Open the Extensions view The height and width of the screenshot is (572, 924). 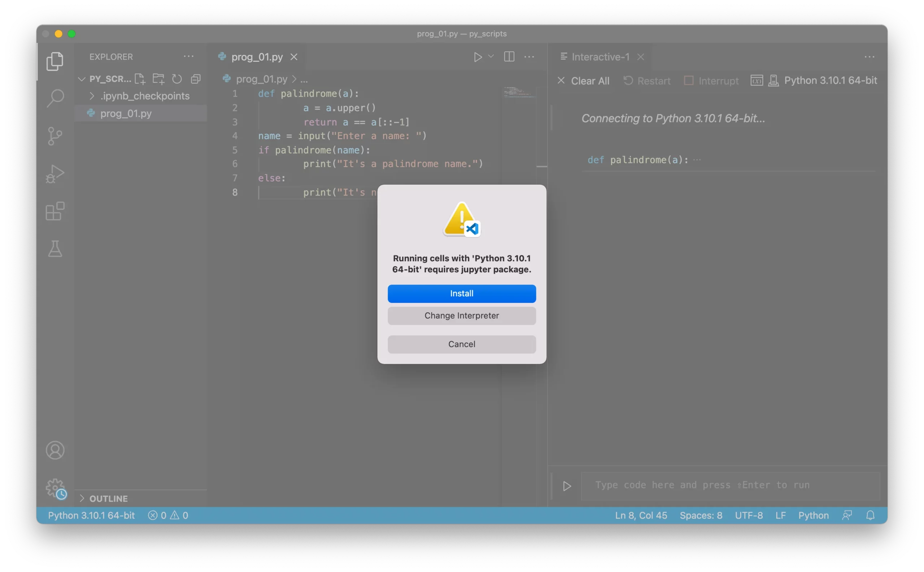point(55,211)
